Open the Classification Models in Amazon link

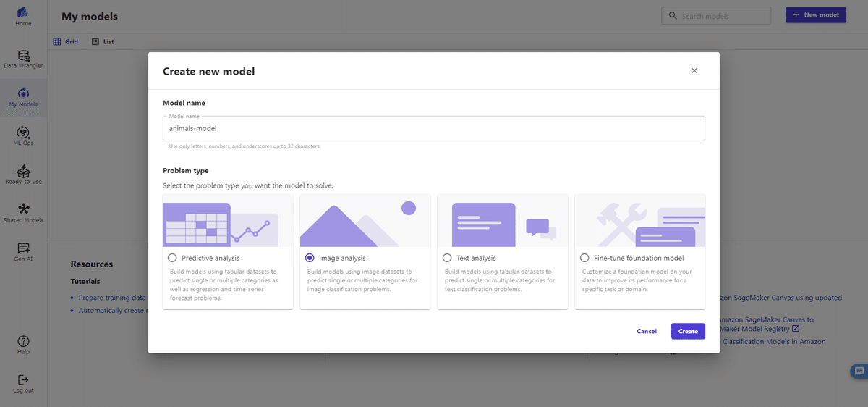pos(773,341)
